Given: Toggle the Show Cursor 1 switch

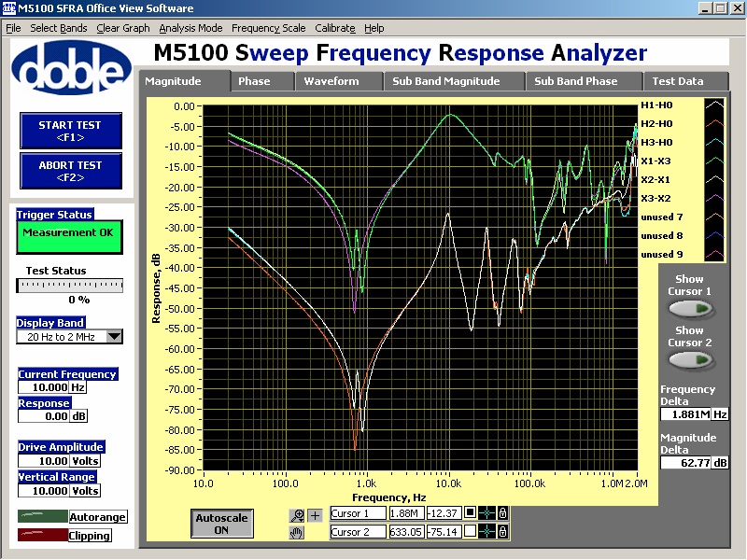Looking at the screenshot, I should pos(690,309).
